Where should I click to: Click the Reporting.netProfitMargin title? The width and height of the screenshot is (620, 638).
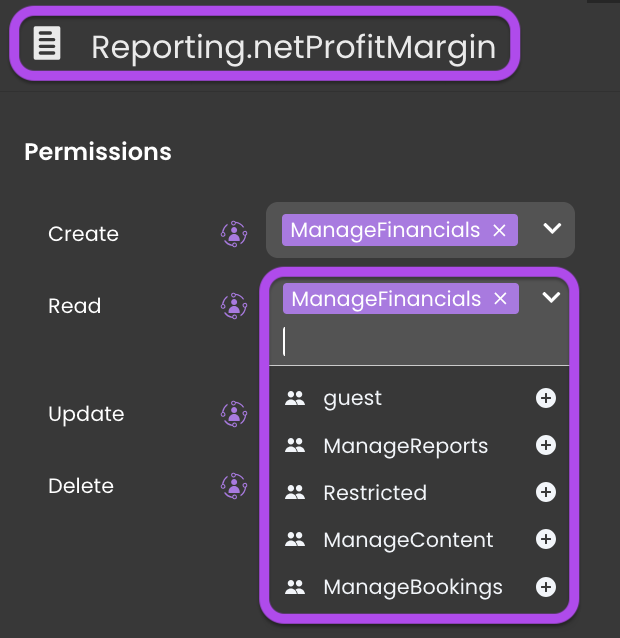[293, 48]
